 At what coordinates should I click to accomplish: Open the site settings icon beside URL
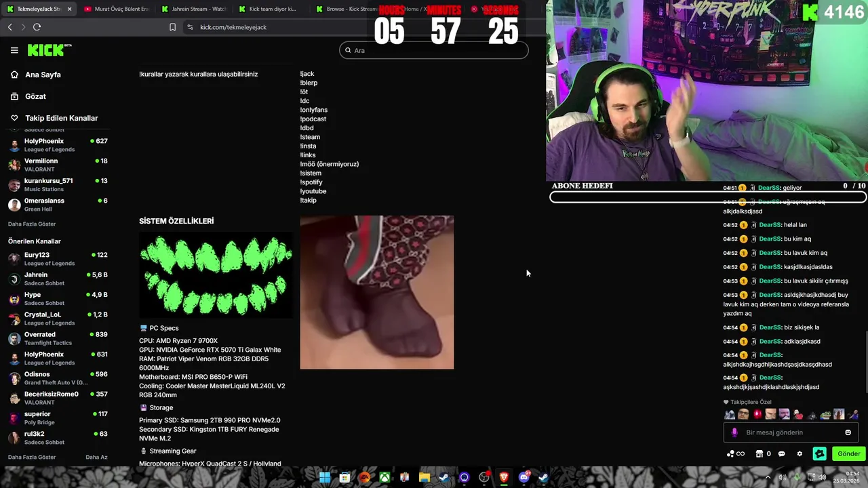coord(190,27)
